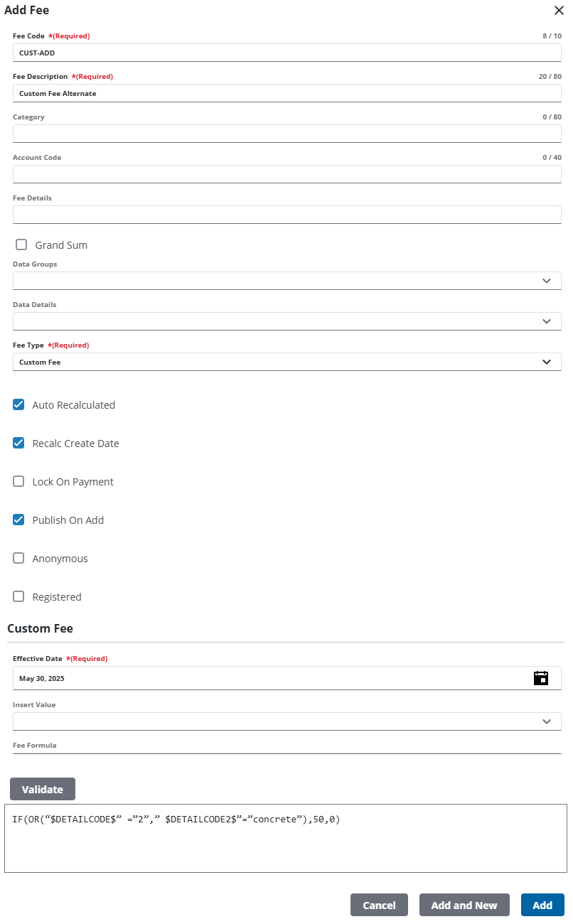The width and height of the screenshot is (573, 924).
Task: Change the Fee Type dropdown selection
Action: click(286, 362)
